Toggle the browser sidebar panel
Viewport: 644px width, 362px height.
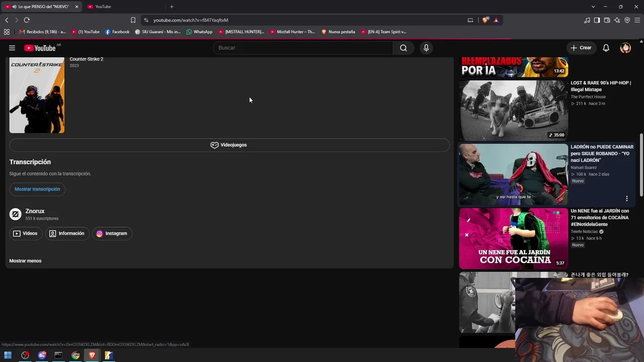pos(597,20)
